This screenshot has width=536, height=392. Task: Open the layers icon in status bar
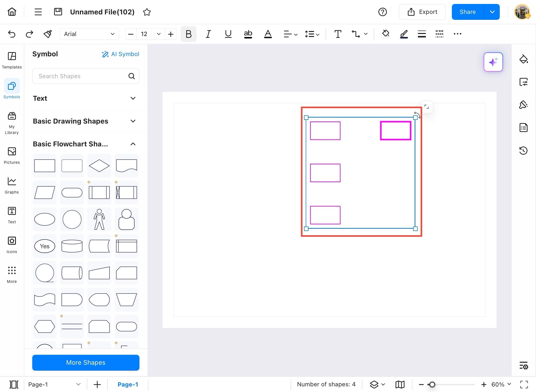(x=374, y=384)
